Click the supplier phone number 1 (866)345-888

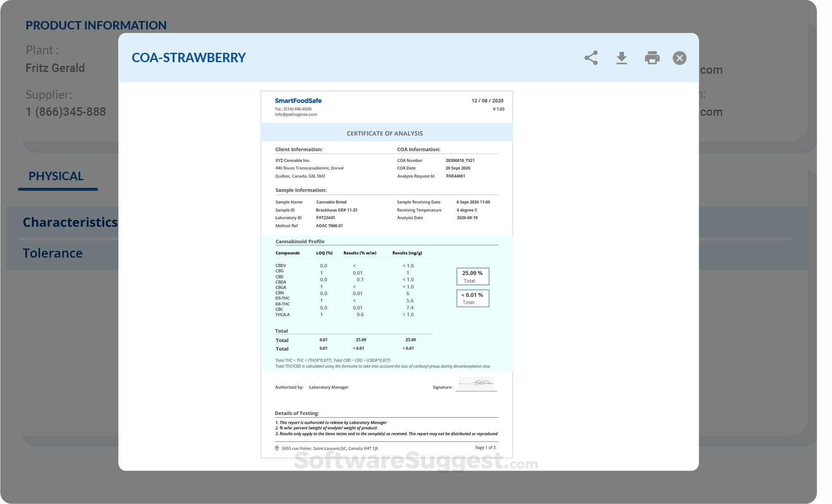[66, 111]
